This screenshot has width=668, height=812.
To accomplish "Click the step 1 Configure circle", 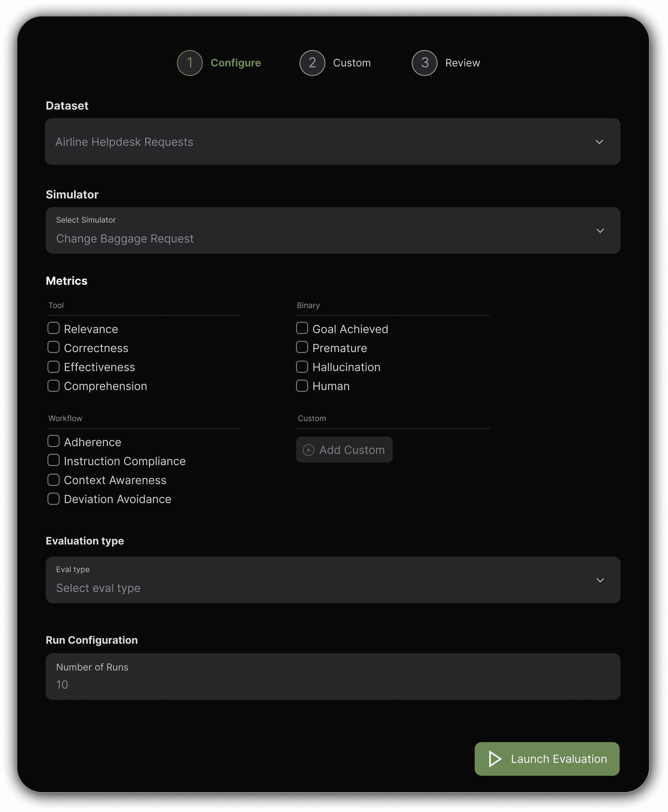I will coord(189,63).
